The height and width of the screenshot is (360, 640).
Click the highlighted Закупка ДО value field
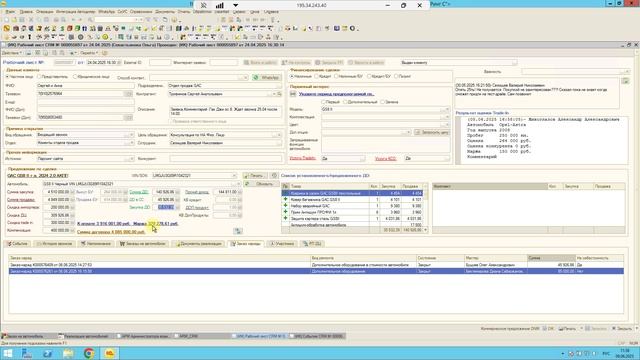coord(166,207)
